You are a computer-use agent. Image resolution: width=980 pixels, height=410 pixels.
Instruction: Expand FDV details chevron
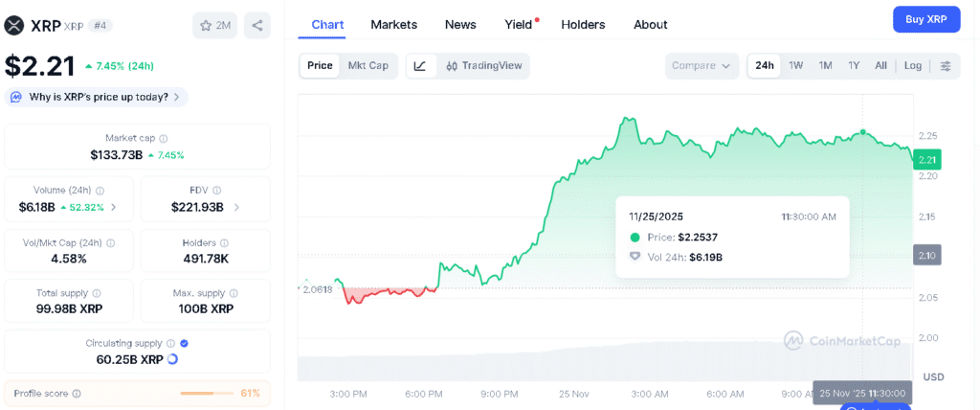pyautogui.click(x=235, y=207)
